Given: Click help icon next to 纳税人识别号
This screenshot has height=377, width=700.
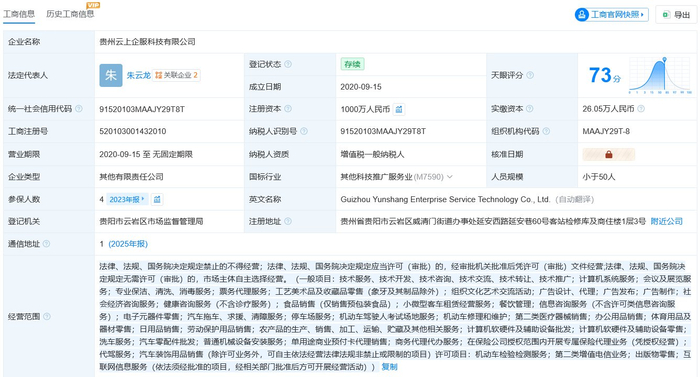Looking at the screenshot, I should click(x=304, y=131).
